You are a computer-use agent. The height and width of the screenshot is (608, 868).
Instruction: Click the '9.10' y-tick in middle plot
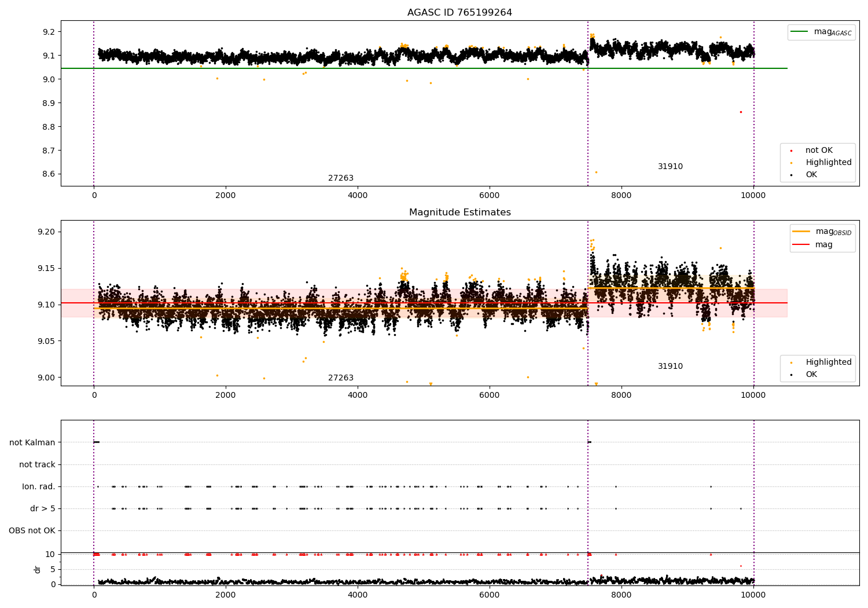point(46,305)
